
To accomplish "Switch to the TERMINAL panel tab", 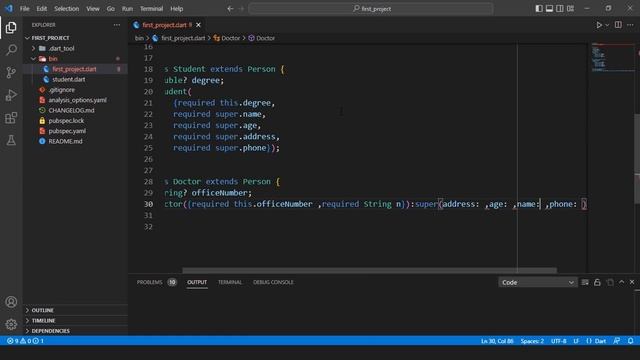I will pyautogui.click(x=230, y=282).
